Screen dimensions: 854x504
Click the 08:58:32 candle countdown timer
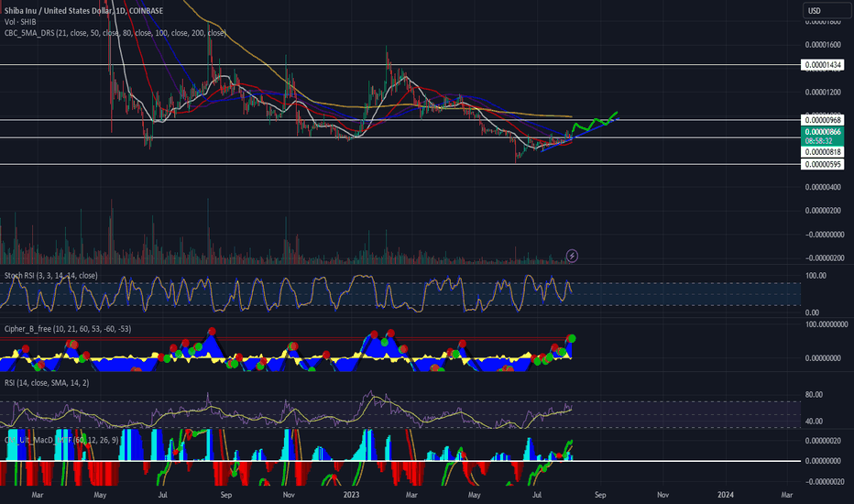coord(820,141)
